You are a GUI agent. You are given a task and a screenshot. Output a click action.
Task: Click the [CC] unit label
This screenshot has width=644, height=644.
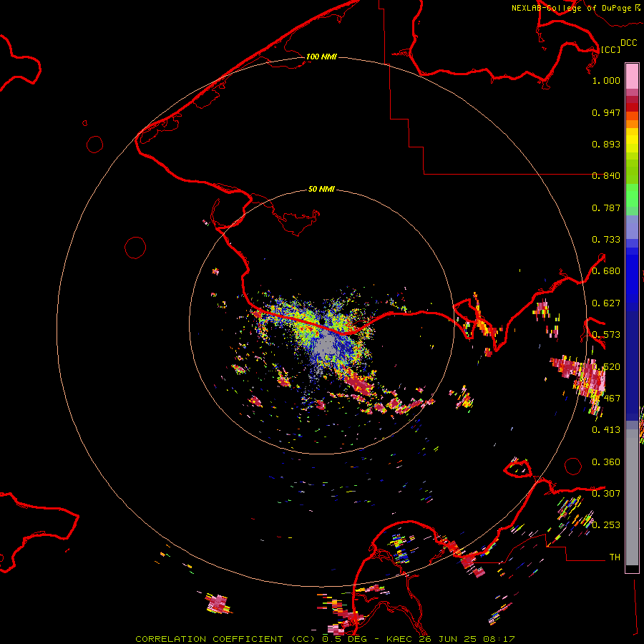[x=610, y=49]
